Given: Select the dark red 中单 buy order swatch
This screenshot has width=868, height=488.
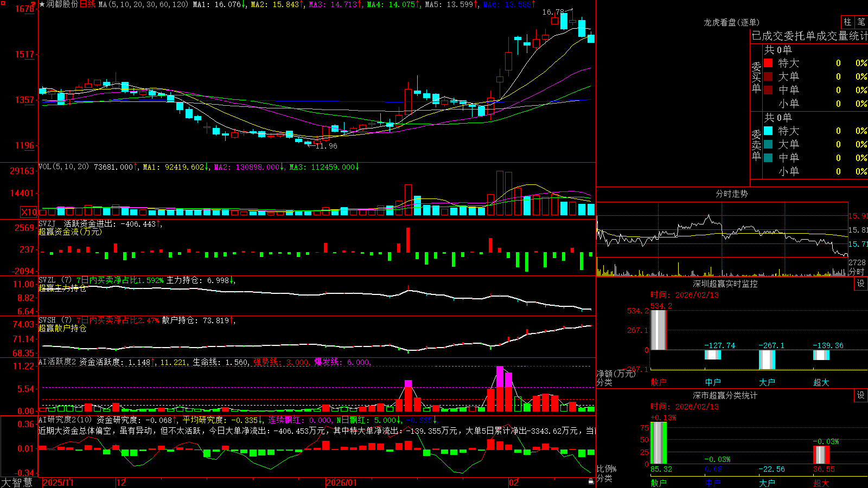Looking at the screenshot, I should tap(768, 90).
